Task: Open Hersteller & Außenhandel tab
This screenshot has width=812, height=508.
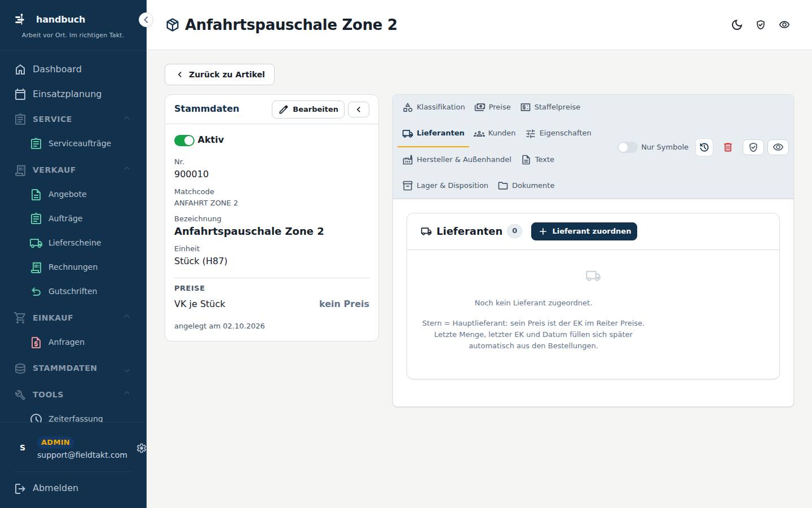Action: [x=457, y=160]
